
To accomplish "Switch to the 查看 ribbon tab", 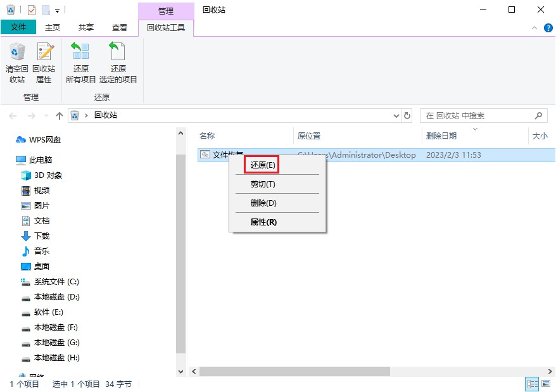I will (119, 27).
